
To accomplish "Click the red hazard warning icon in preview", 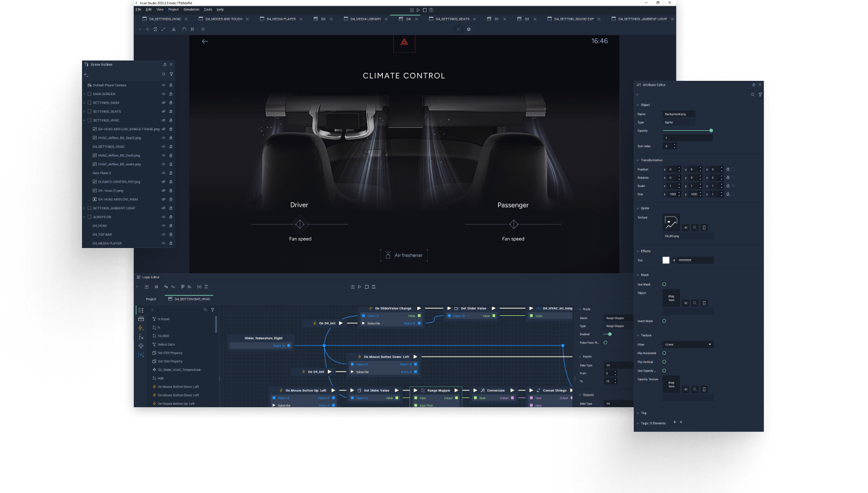I will (404, 42).
